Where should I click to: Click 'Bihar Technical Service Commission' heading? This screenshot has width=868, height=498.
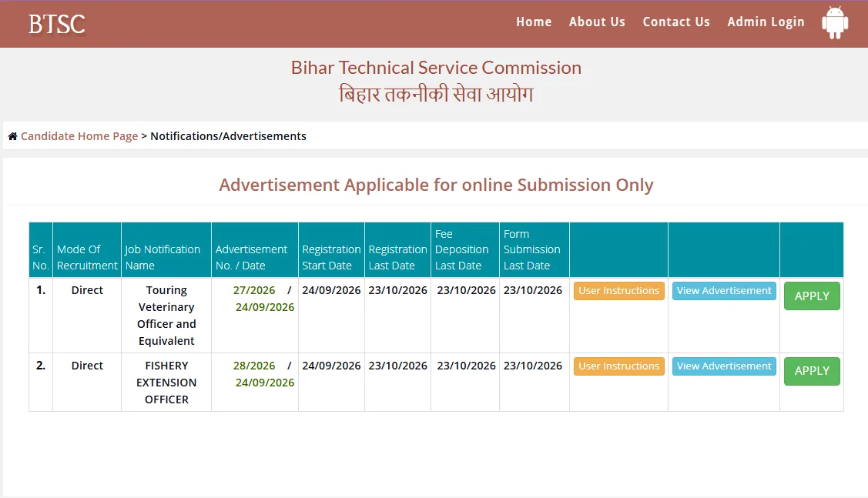(436, 68)
